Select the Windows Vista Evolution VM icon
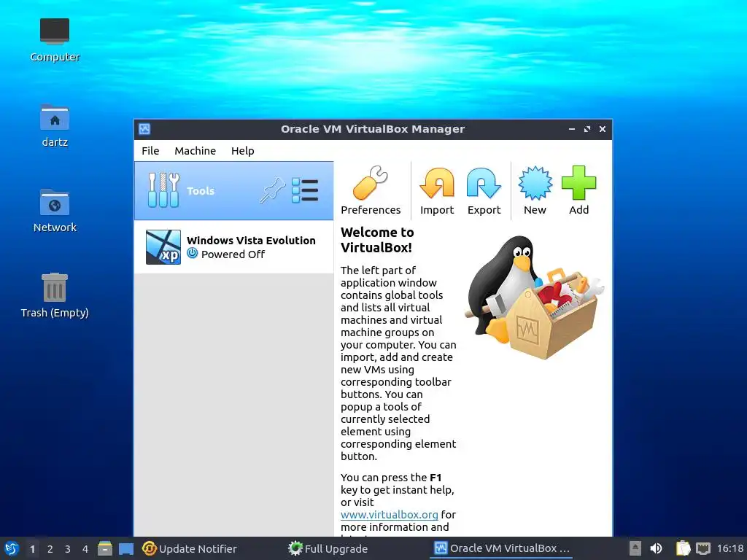 pyautogui.click(x=163, y=247)
